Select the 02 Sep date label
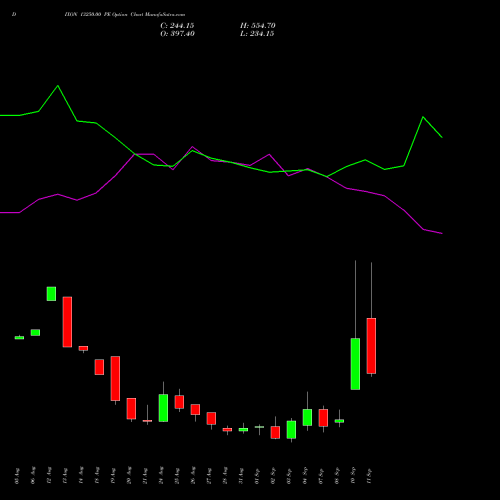The width and height of the screenshot is (500, 500). (x=273, y=476)
